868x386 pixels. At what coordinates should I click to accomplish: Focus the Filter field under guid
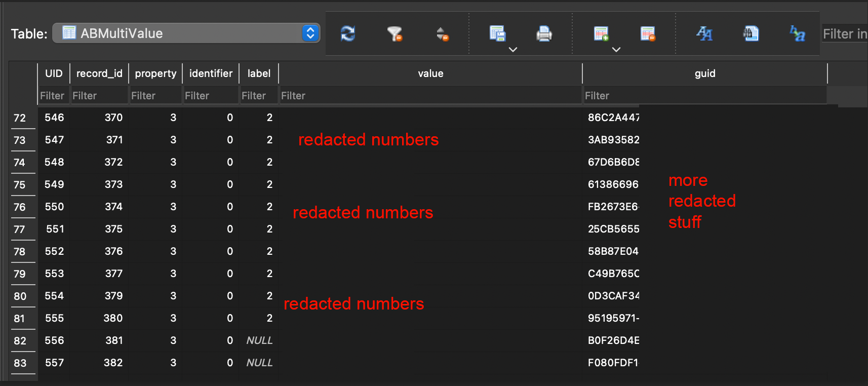pos(704,96)
